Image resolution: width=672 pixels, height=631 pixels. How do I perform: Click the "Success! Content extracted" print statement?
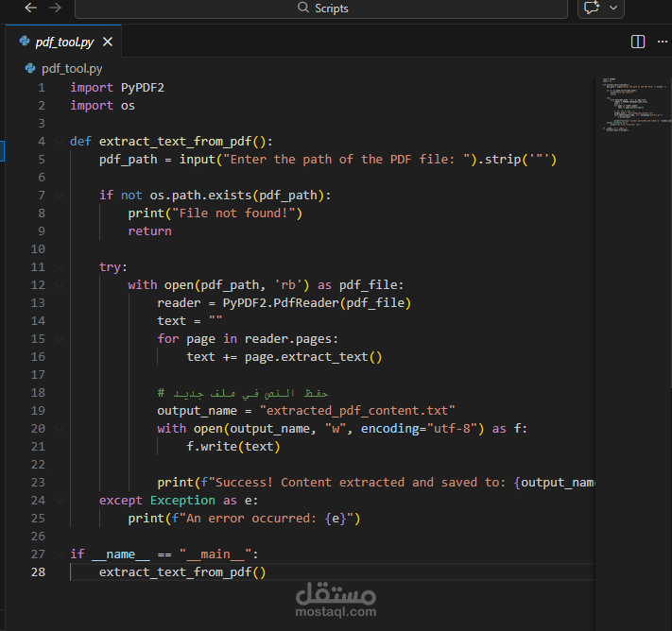(376, 483)
